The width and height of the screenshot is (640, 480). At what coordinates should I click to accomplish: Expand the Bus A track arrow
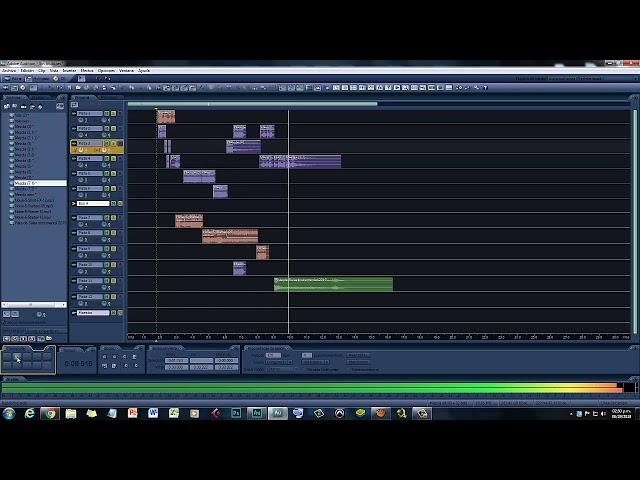(74, 203)
